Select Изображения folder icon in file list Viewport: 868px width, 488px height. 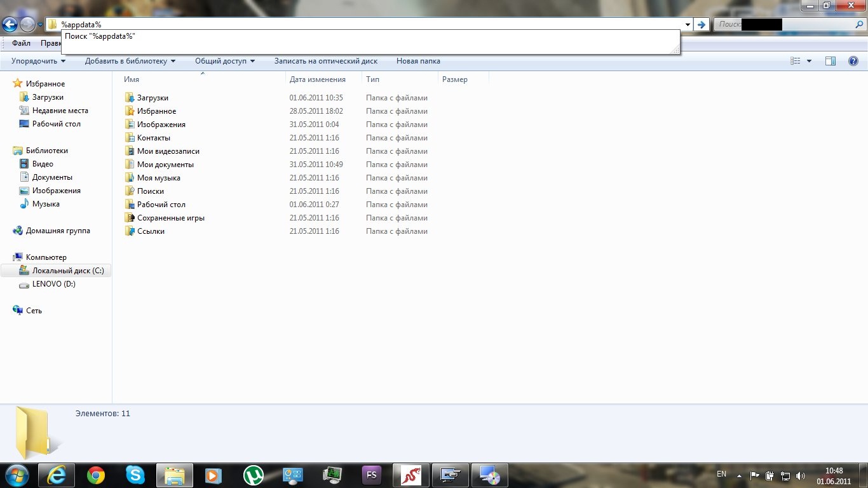[x=130, y=125]
